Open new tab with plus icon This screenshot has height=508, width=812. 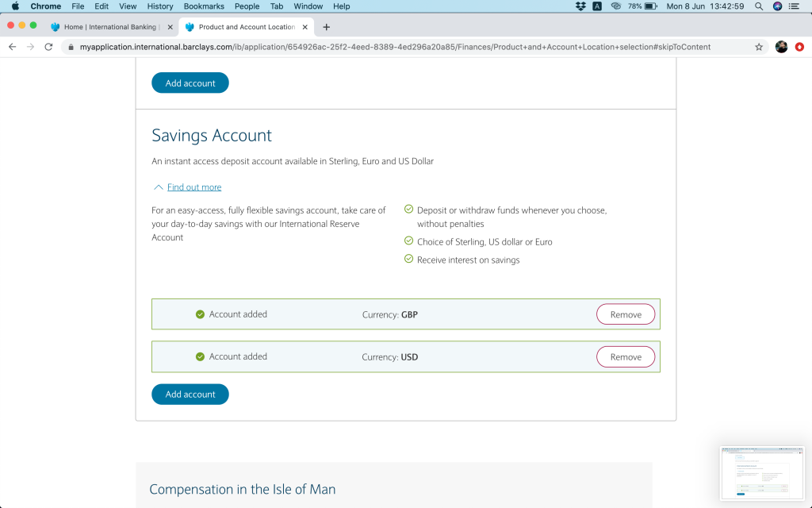pos(326,27)
